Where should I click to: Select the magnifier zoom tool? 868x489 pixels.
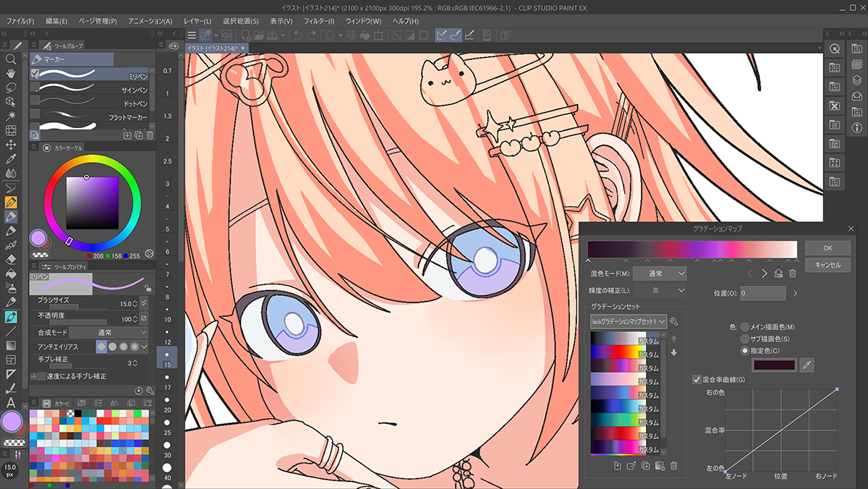(x=11, y=59)
